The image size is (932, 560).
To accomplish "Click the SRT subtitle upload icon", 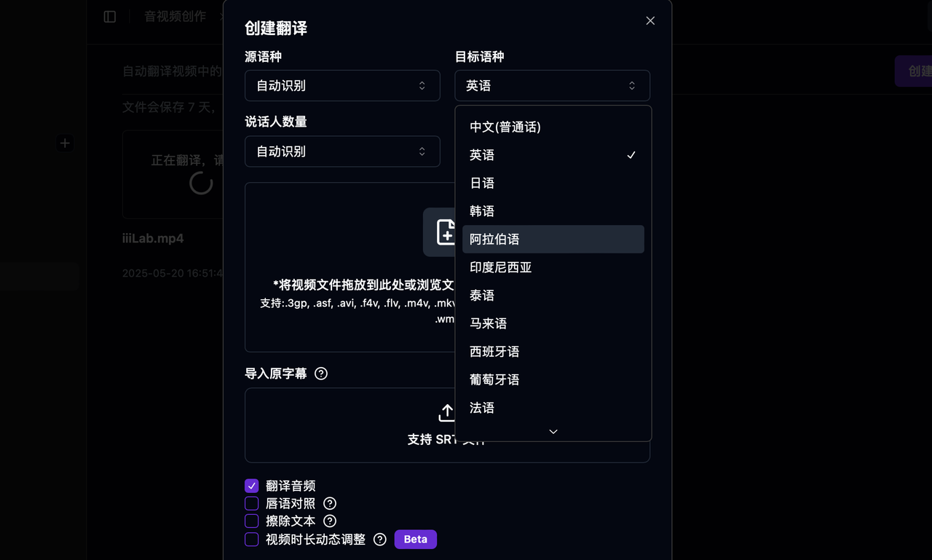I will [446, 412].
